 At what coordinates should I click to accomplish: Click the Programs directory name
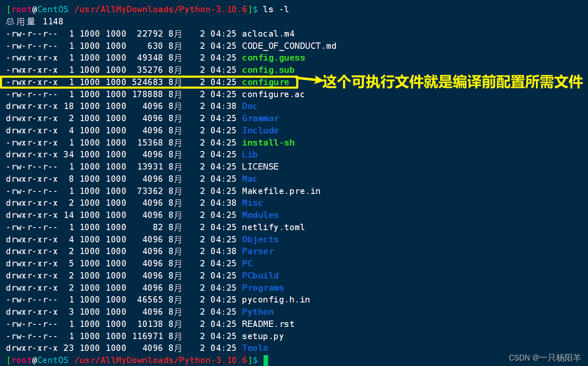pos(263,288)
